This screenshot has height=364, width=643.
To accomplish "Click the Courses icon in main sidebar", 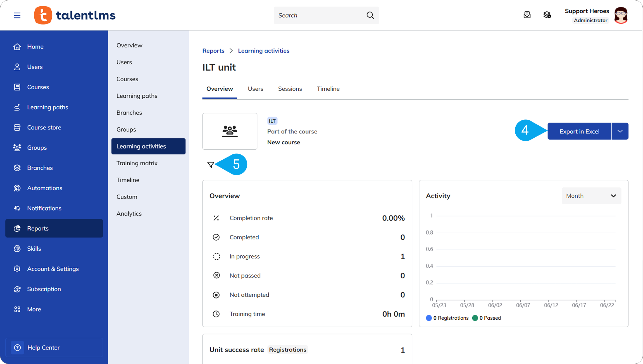I will coord(17,87).
